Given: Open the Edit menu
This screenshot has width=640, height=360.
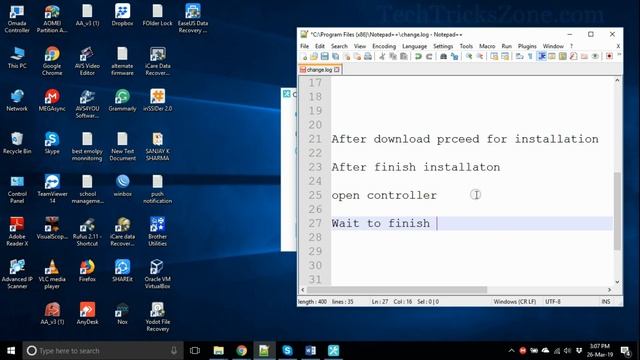Looking at the screenshot, I should pos(320,46).
